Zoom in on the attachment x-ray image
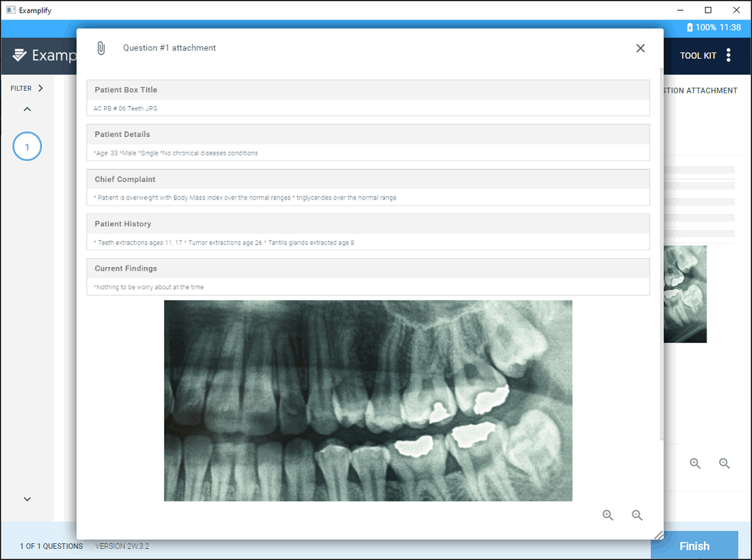This screenshot has width=752, height=560. 608,515
